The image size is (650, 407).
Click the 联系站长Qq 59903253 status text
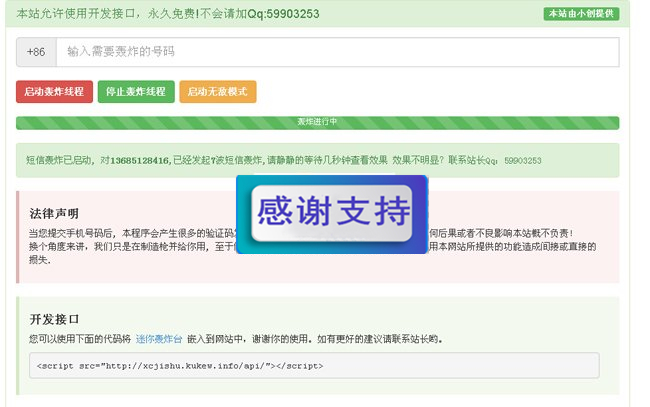(495, 160)
